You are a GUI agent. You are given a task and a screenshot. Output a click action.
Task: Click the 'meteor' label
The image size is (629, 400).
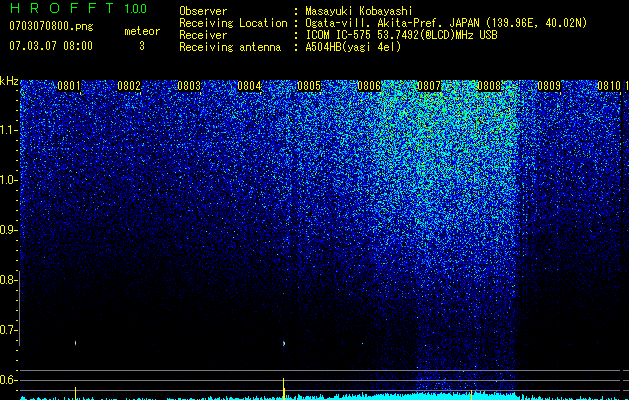click(142, 31)
